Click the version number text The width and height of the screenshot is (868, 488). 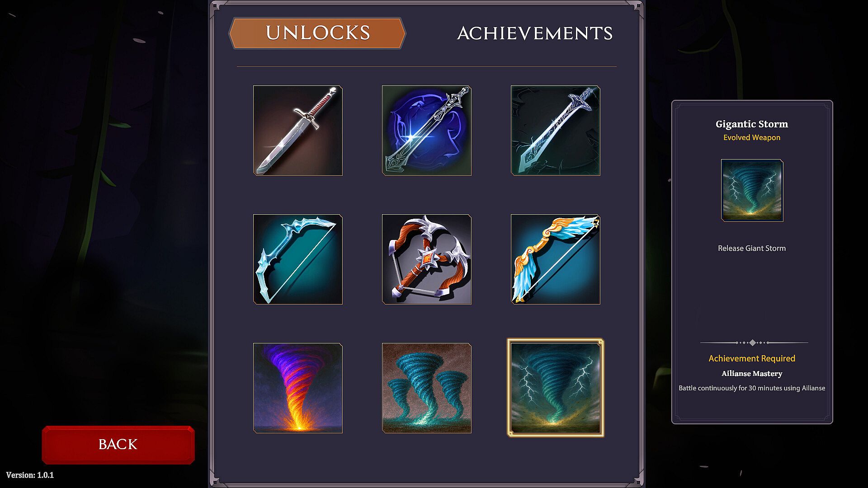point(30,475)
